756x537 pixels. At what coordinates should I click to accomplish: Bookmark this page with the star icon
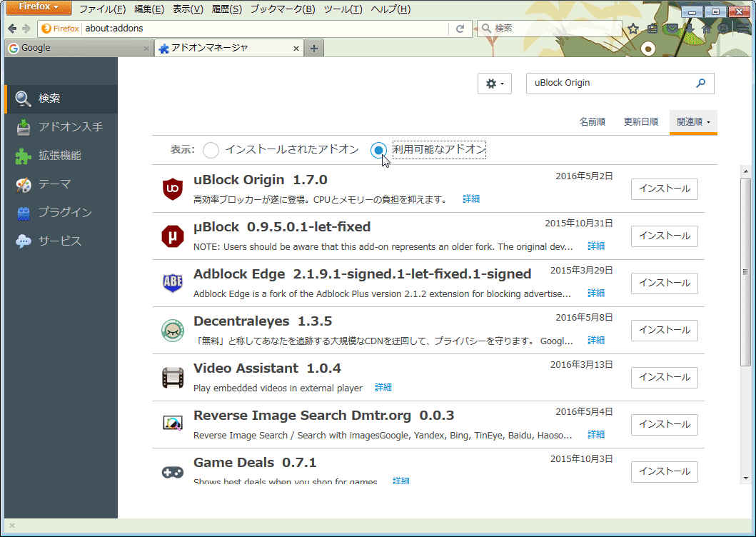point(633,29)
